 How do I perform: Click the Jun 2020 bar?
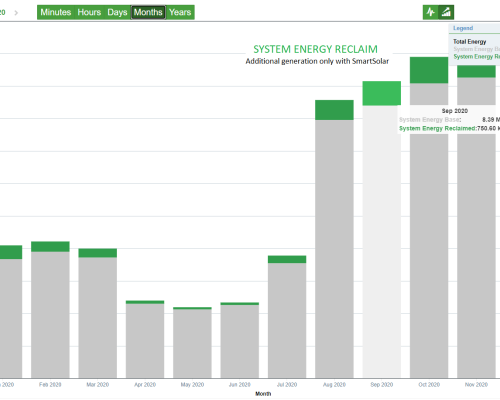(240, 340)
